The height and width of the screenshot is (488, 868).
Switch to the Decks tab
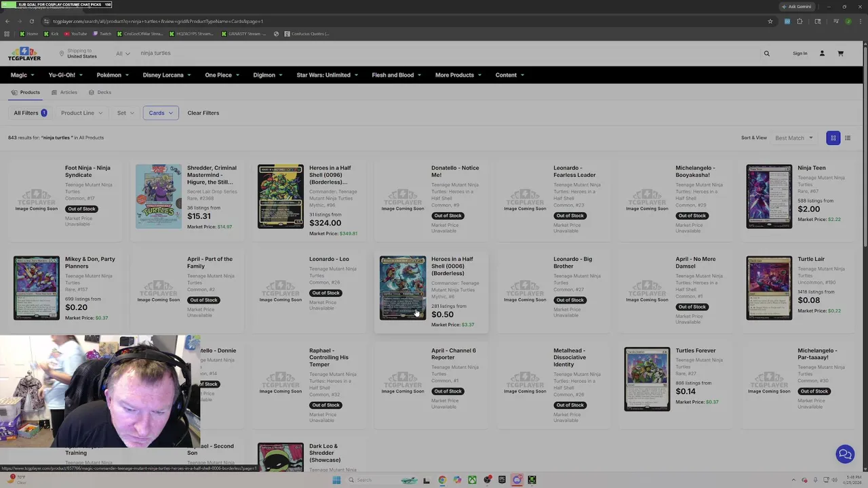click(x=100, y=92)
